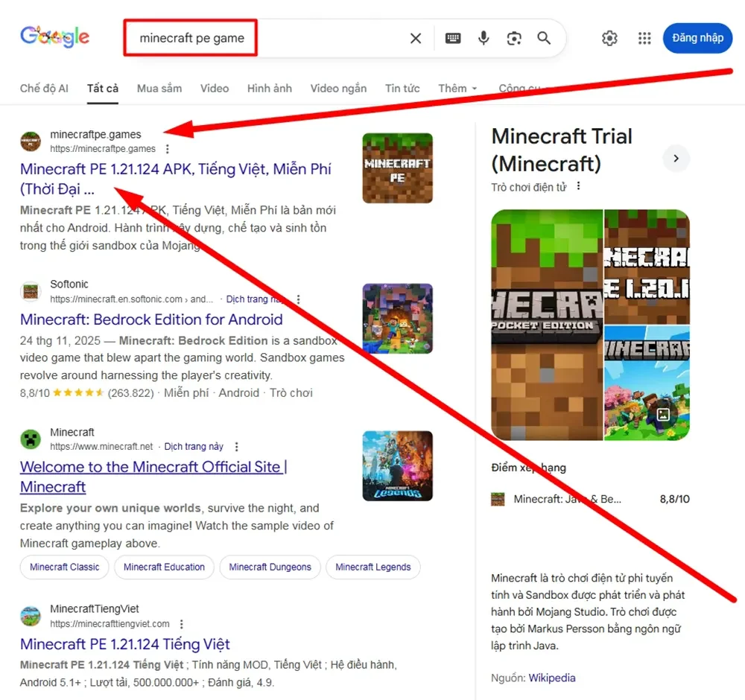Expand the Thêm dropdown menu

click(457, 89)
